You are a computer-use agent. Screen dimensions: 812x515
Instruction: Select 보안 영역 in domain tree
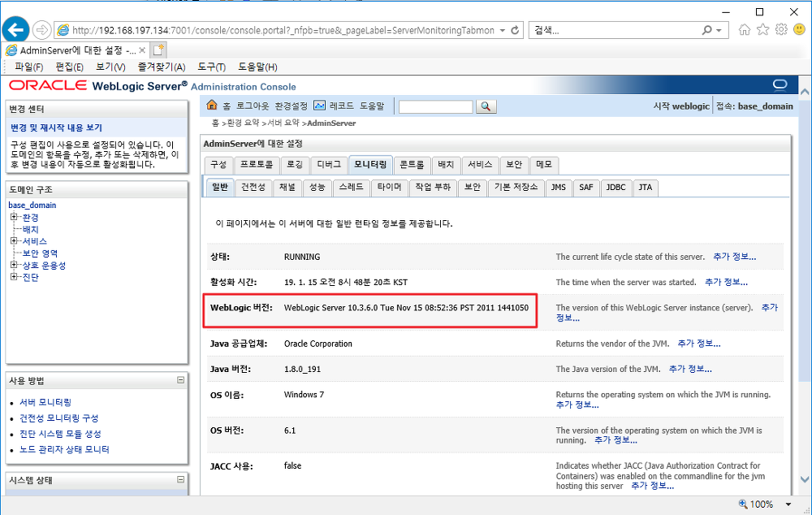(40, 253)
